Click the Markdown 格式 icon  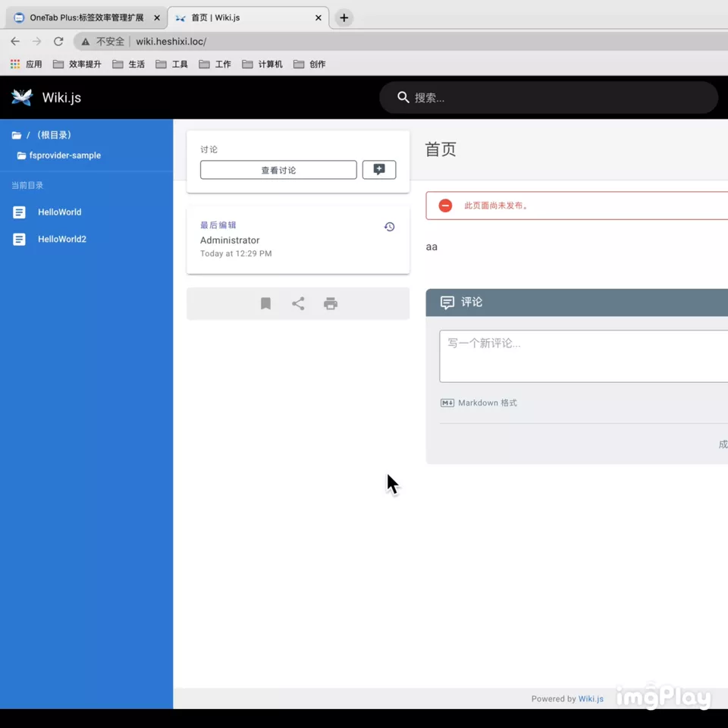pos(447,403)
